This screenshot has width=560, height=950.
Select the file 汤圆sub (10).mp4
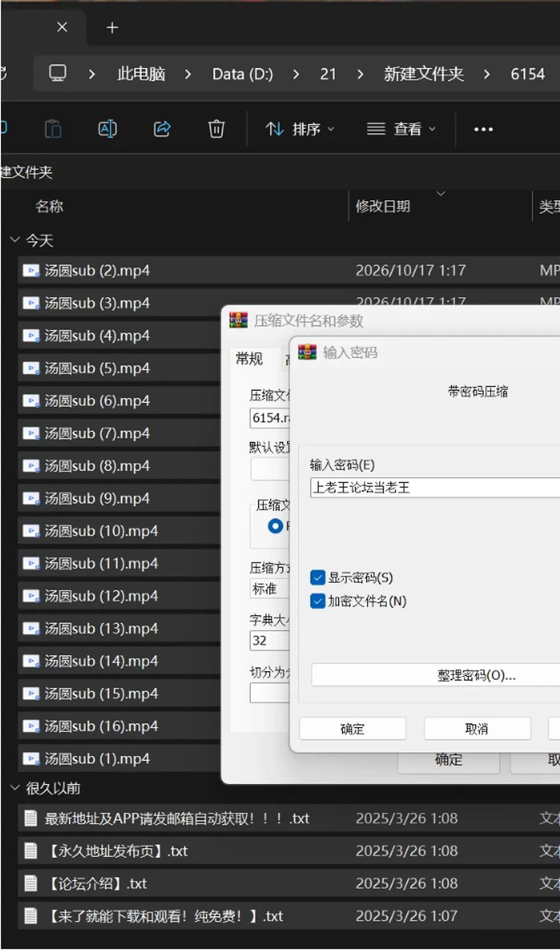pyautogui.click(x=119, y=531)
